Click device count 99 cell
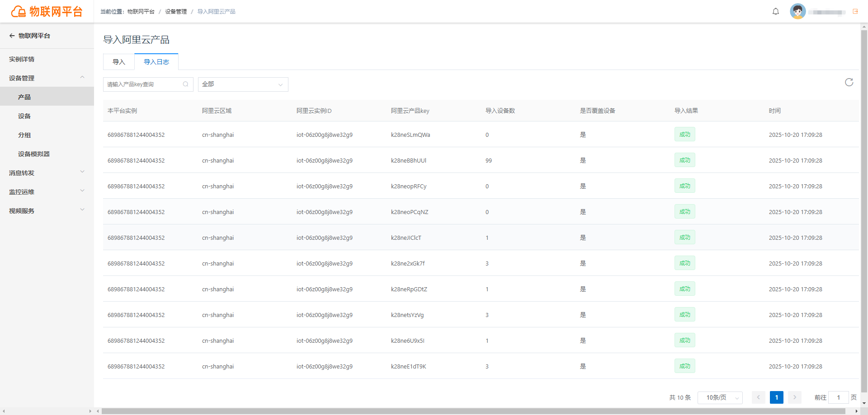The height and width of the screenshot is (415, 868). (x=489, y=161)
